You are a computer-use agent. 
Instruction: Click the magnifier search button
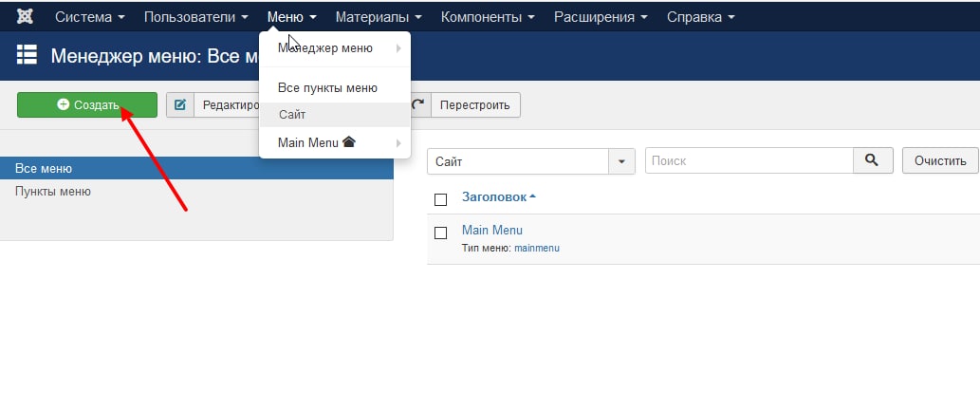(872, 161)
